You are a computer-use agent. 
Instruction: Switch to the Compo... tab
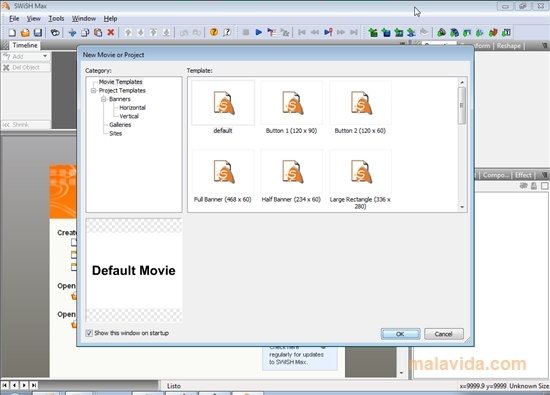click(496, 175)
